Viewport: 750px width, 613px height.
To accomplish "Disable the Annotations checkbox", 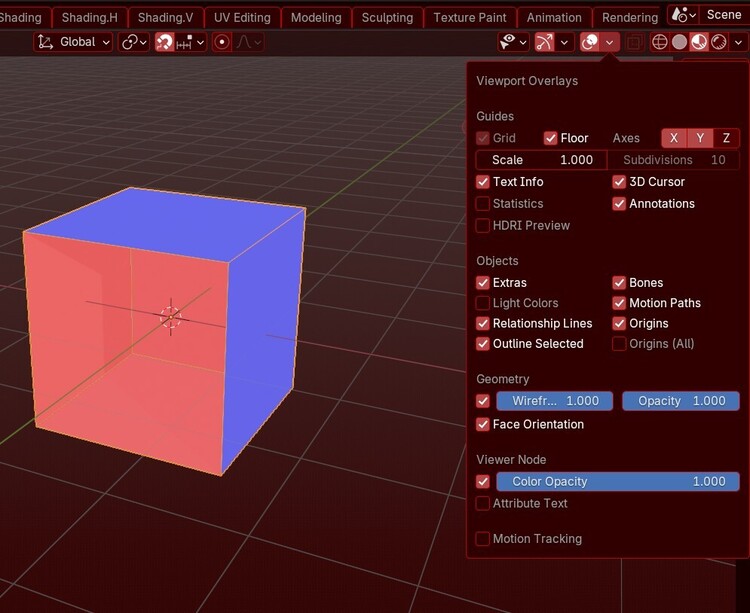I will [x=619, y=204].
